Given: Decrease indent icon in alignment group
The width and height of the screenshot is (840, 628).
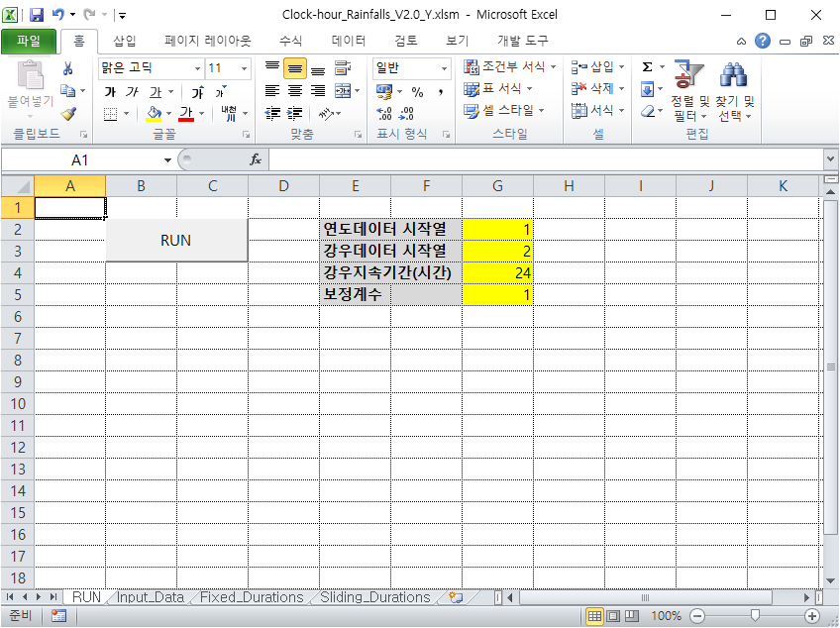Looking at the screenshot, I should coord(272,114).
